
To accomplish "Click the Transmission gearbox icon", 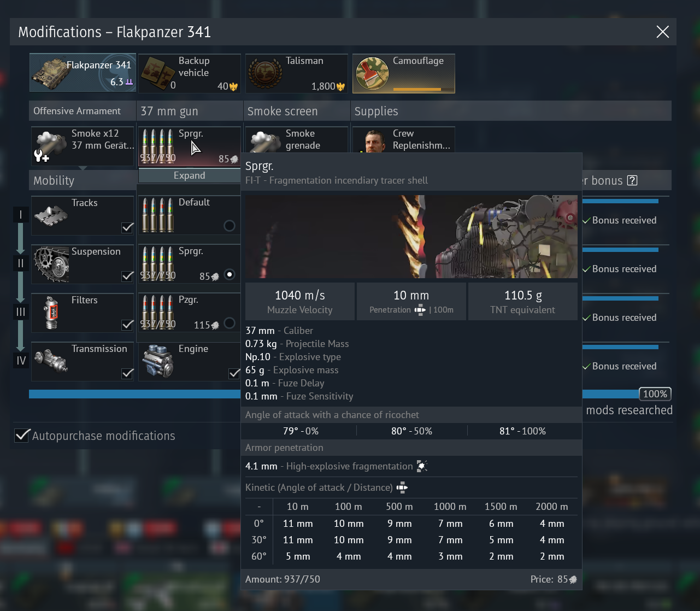I will 51,361.
